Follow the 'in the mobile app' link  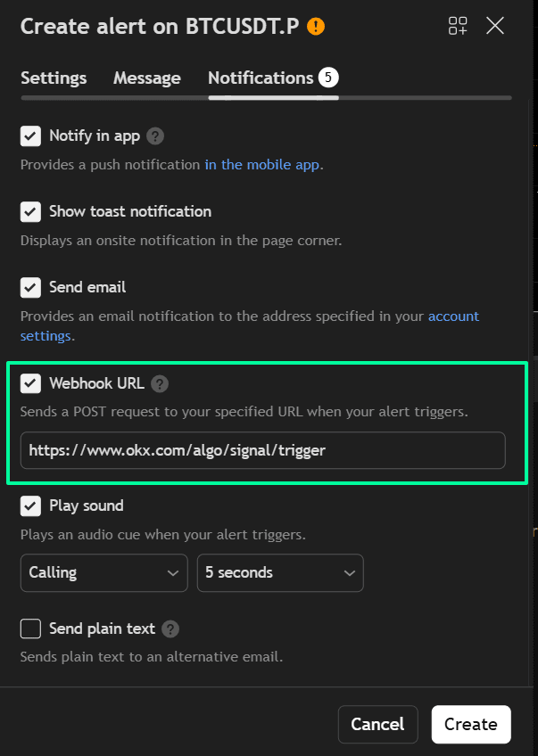pyautogui.click(x=262, y=165)
